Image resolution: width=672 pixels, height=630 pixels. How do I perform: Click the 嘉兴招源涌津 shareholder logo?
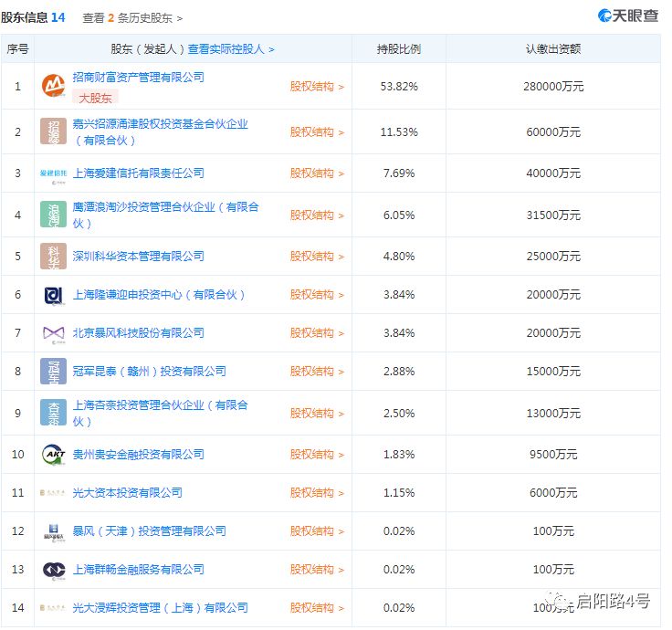53,131
